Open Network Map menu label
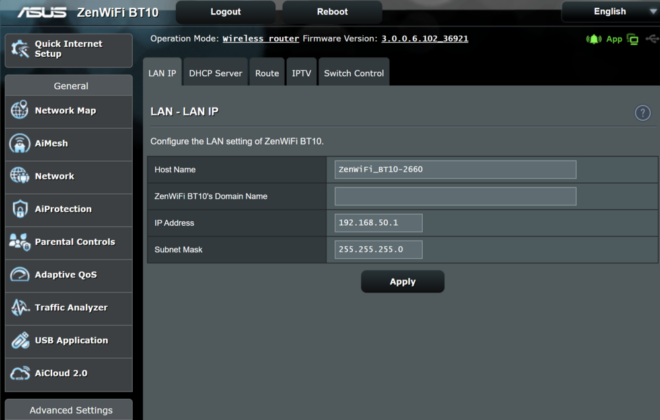Viewport: 660px width, 420px height. click(x=65, y=110)
